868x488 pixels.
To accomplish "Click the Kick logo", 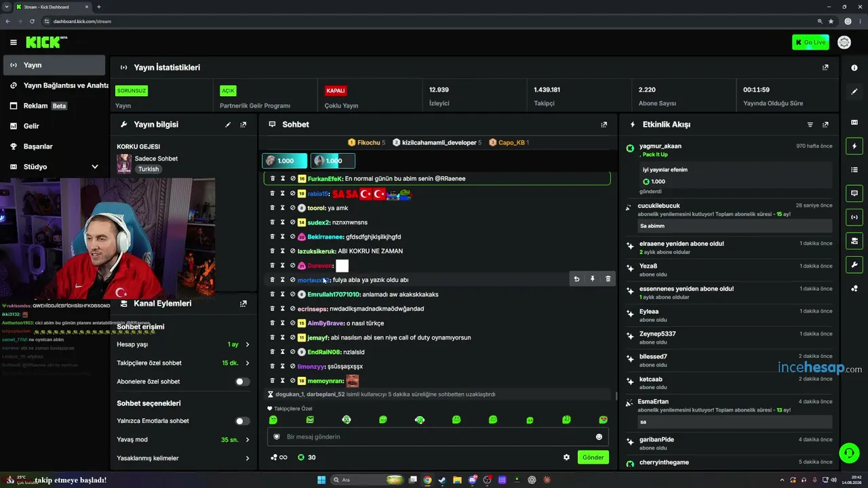I will click(46, 43).
